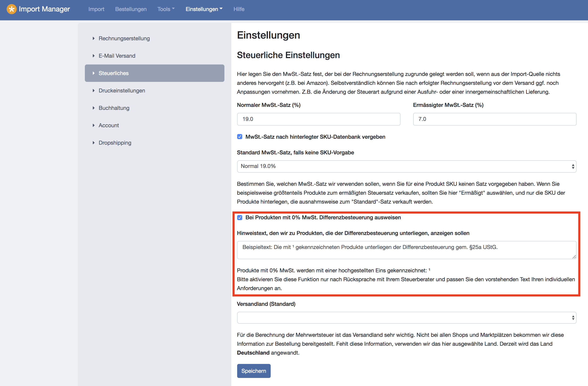Go to Bestellungen in the top navigation
The image size is (588, 386).
click(131, 9)
